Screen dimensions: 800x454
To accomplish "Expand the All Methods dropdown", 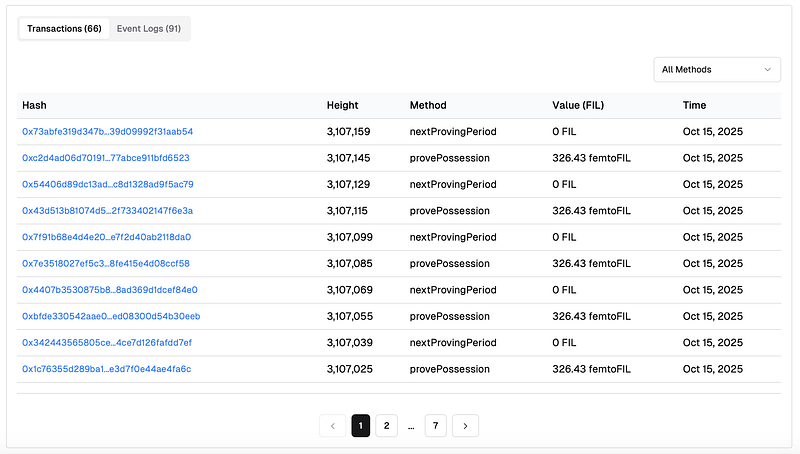I will [x=717, y=69].
